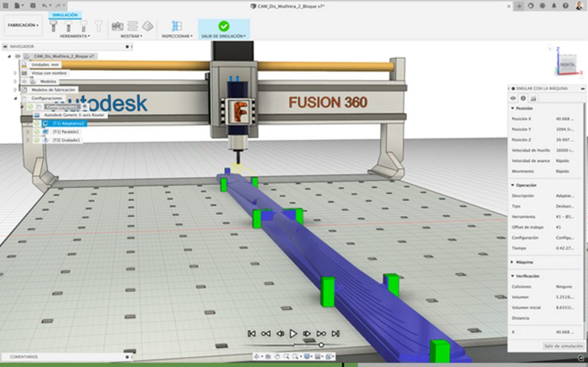588x367 pixels.
Task: Select the [T1] Paralelo1 operation
Action: [66, 132]
